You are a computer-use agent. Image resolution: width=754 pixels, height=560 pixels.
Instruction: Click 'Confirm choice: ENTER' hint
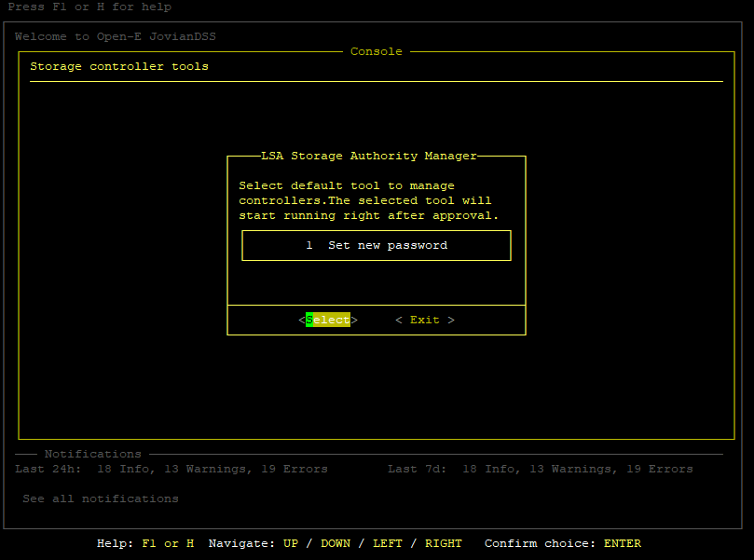563,543
